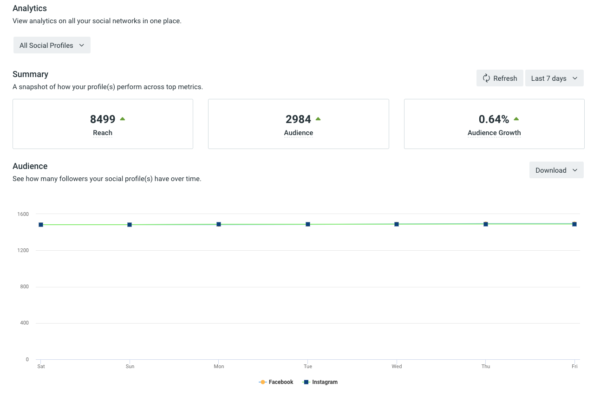Select the Audience 2984 summary card
The height and width of the screenshot is (396, 600).
[298, 124]
